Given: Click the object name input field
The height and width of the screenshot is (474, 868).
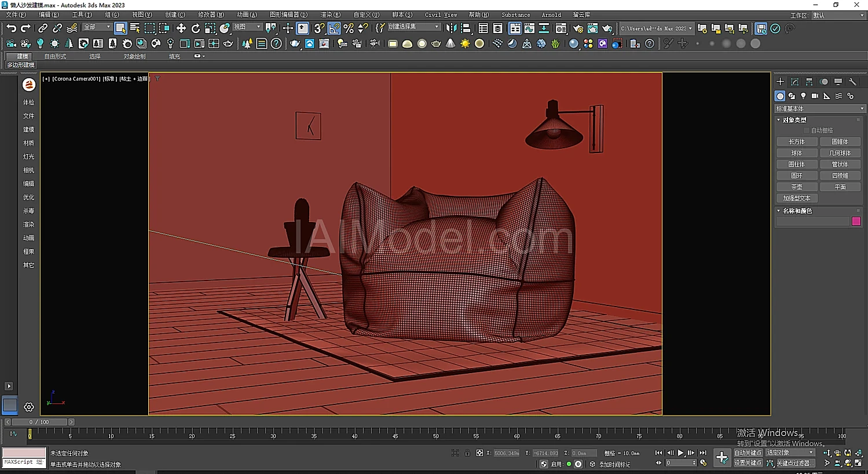Looking at the screenshot, I should click(x=812, y=221).
